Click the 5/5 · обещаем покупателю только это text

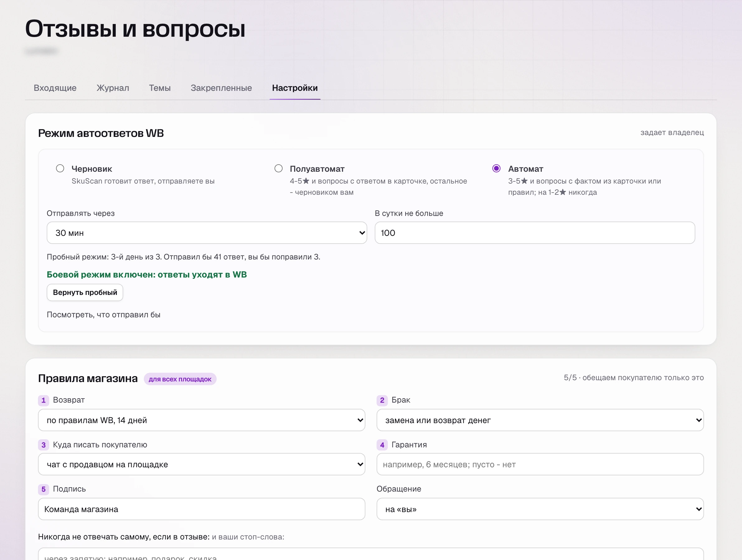click(x=634, y=378)
